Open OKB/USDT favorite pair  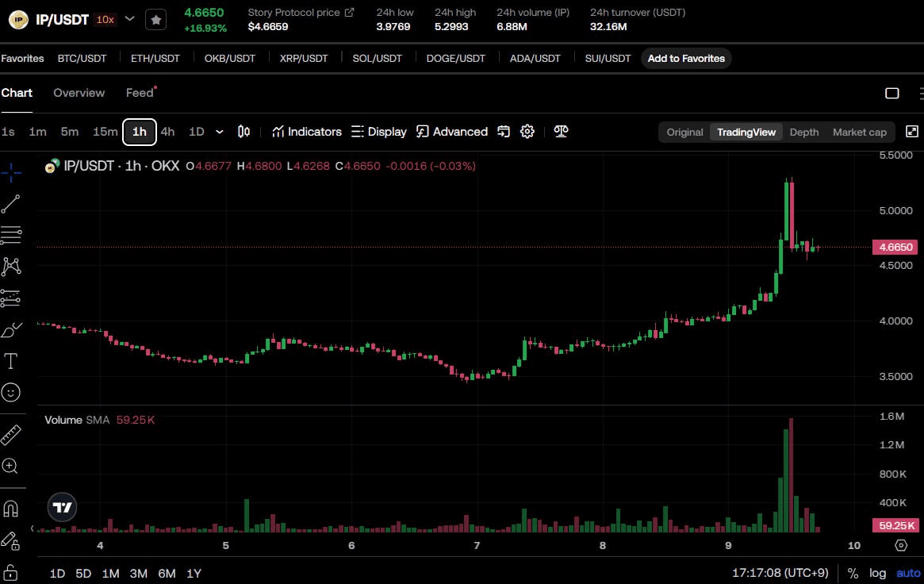tap(230, 59)
